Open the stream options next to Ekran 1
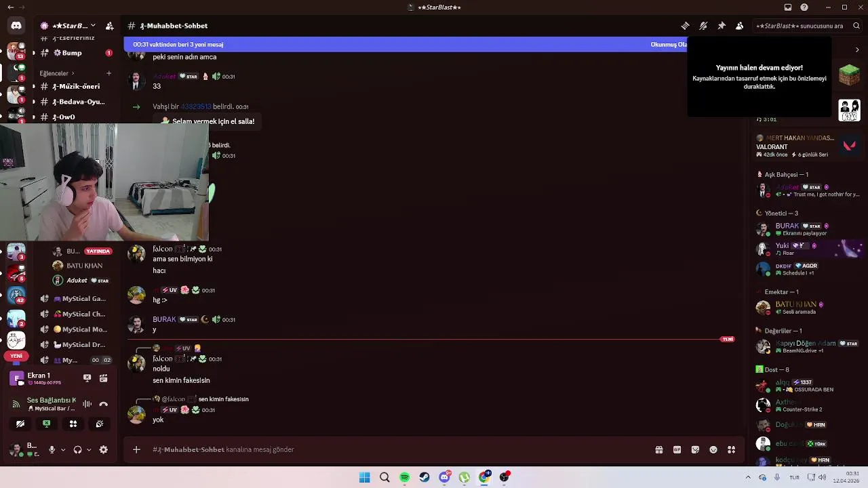This screenshot has width=868, height=488. (x=103, y=378)
